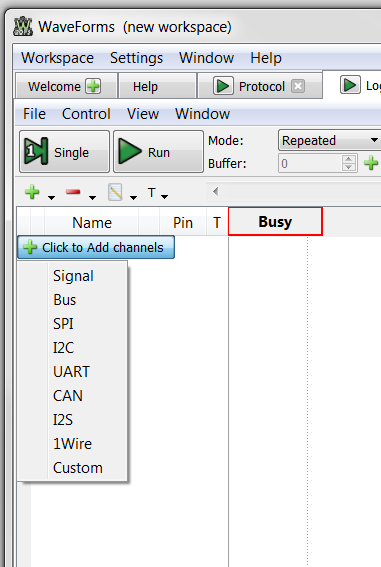Click the Busy status label
The width and height of the screenshot is (381, 567).
tap(275, 222)
